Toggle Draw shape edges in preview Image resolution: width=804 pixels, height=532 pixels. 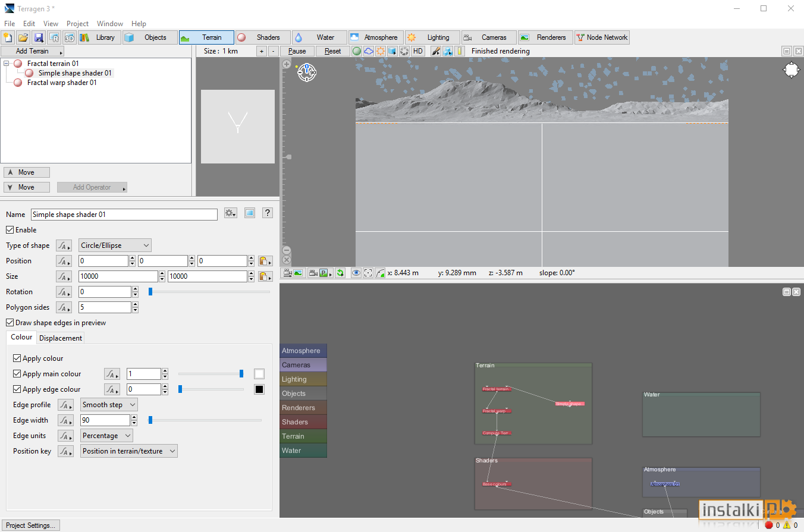[x=10, y=323]
